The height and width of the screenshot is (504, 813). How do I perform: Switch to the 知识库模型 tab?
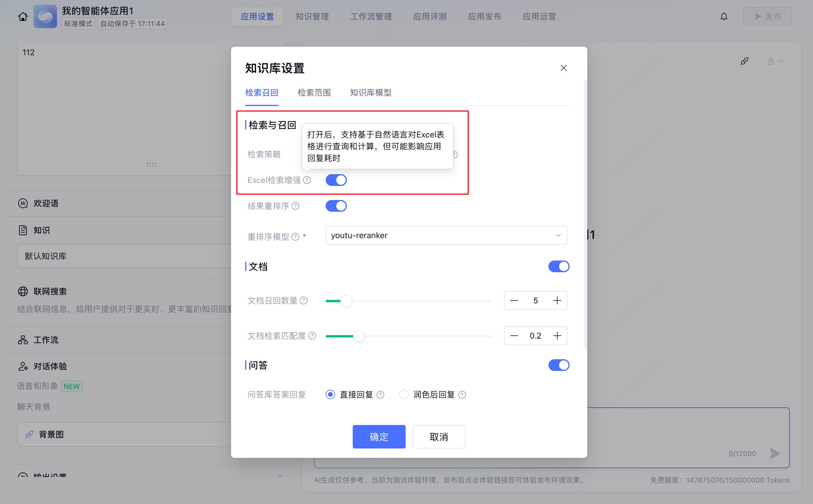(370, 93)
